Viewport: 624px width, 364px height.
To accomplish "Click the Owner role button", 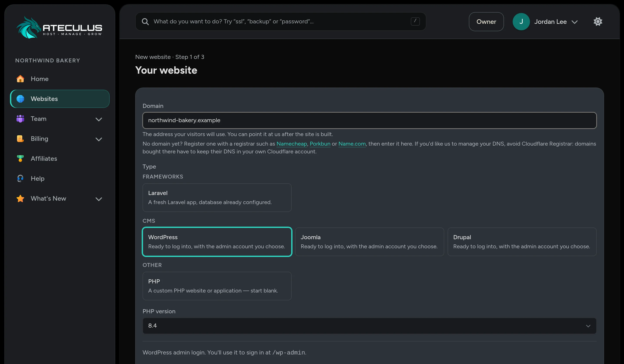I will click(x=486, y=22).
